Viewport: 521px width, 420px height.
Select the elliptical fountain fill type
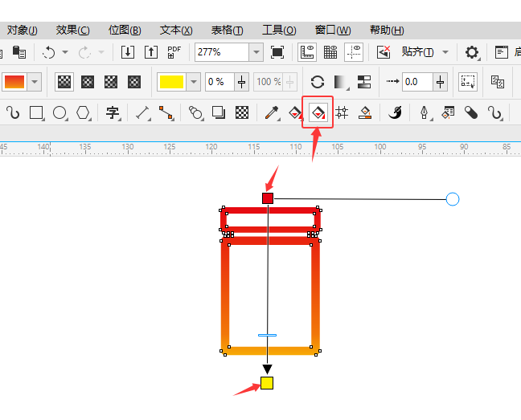[x=88, y=82]
